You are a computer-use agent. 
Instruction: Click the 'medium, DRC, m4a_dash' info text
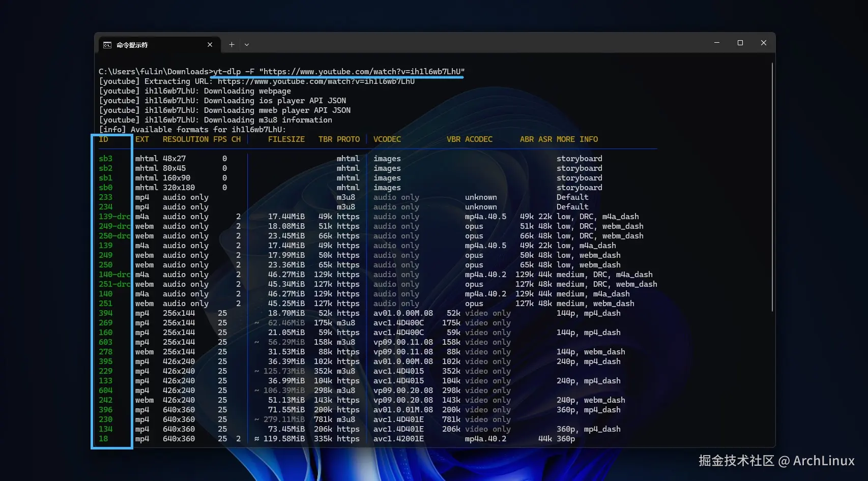[x=604, y=275]
